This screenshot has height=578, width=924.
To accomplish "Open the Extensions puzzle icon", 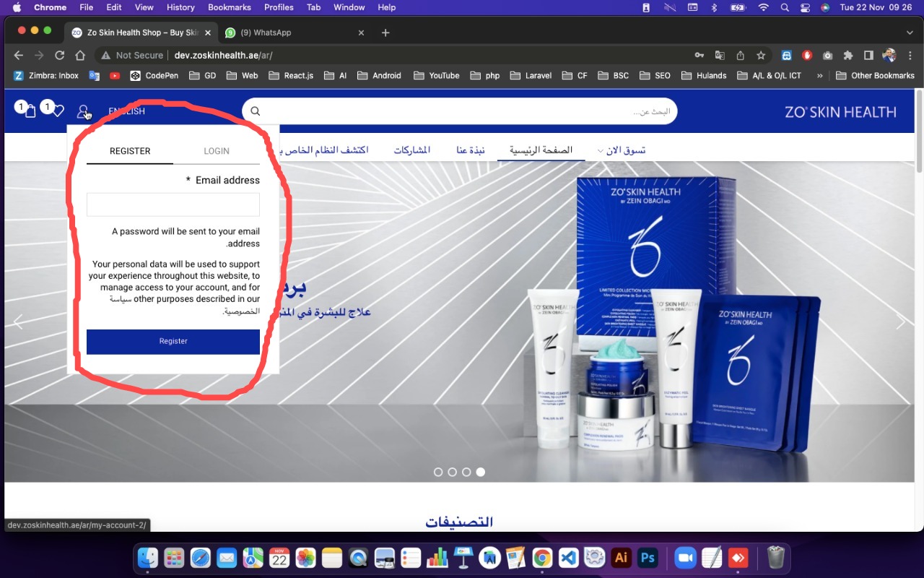I will click(848, 55).
